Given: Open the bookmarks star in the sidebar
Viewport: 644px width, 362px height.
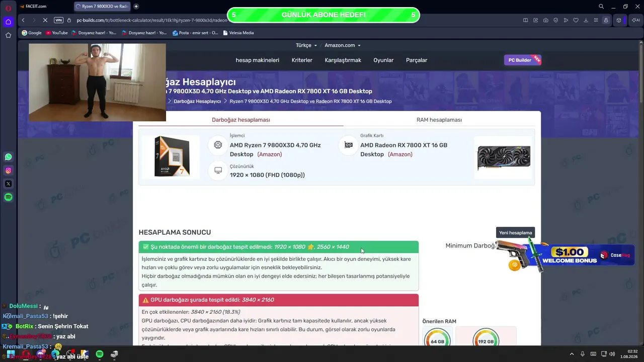Looking at the screenshot, I should [x=8, y=35].
